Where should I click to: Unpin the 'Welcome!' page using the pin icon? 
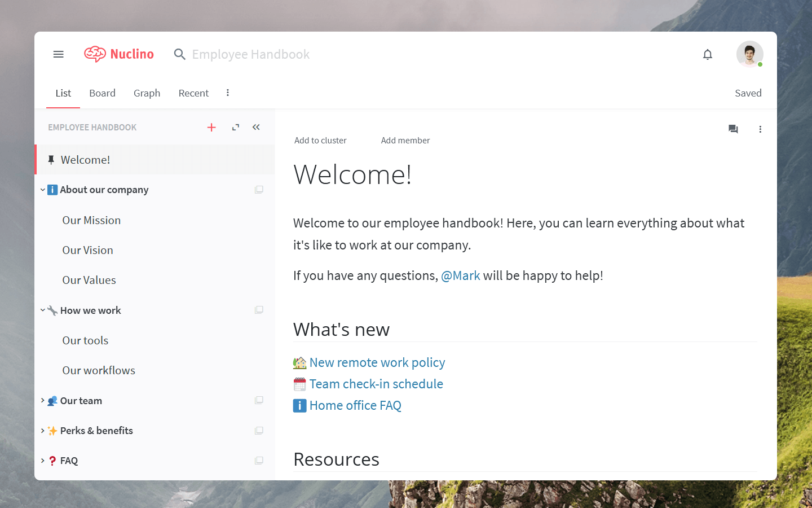pos(51,160)
